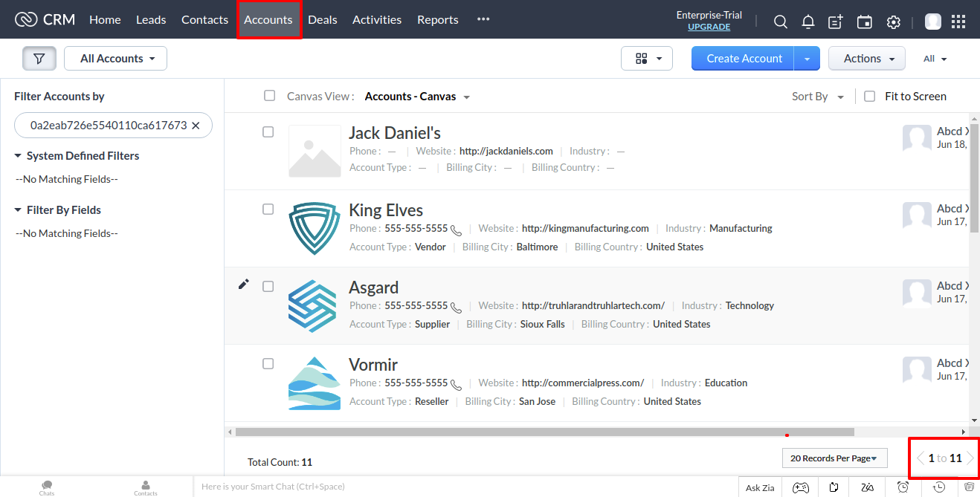The image size is (980, 497).
Task: Check the select-all accounts checkbox
Action: (270, 96)
